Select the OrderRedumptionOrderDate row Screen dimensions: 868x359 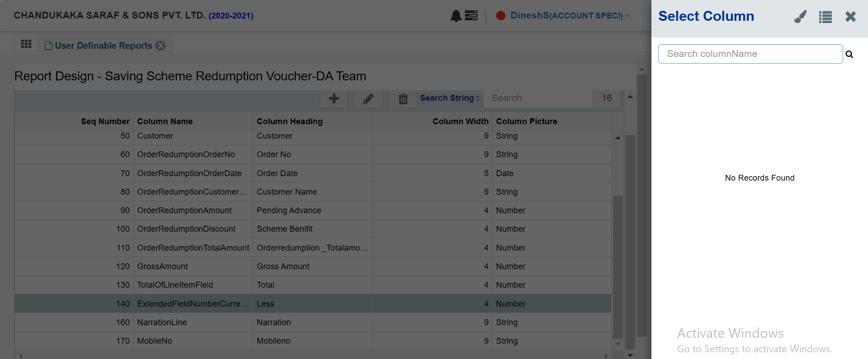pyautogui.click(x=313, y=173)
